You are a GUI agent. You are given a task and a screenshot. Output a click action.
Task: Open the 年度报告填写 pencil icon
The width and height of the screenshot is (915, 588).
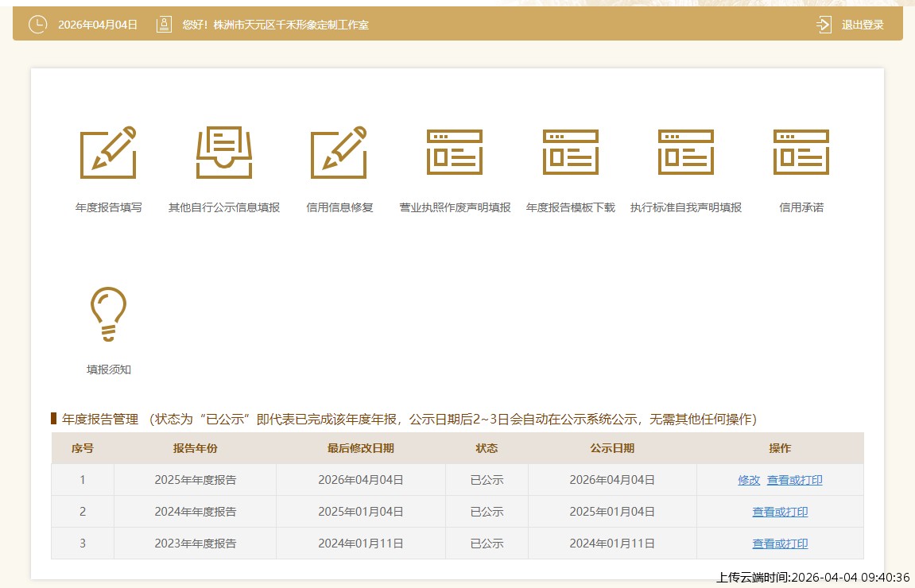(x=108, y=152)
